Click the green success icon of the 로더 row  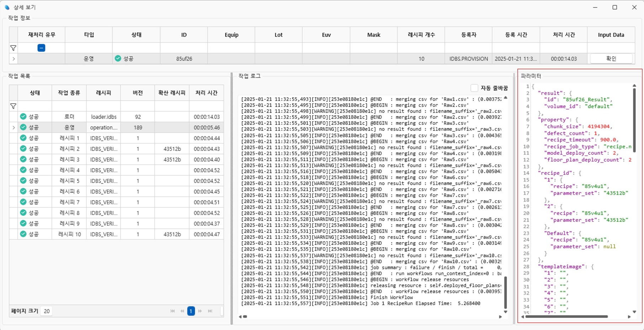tap(23, 117)
